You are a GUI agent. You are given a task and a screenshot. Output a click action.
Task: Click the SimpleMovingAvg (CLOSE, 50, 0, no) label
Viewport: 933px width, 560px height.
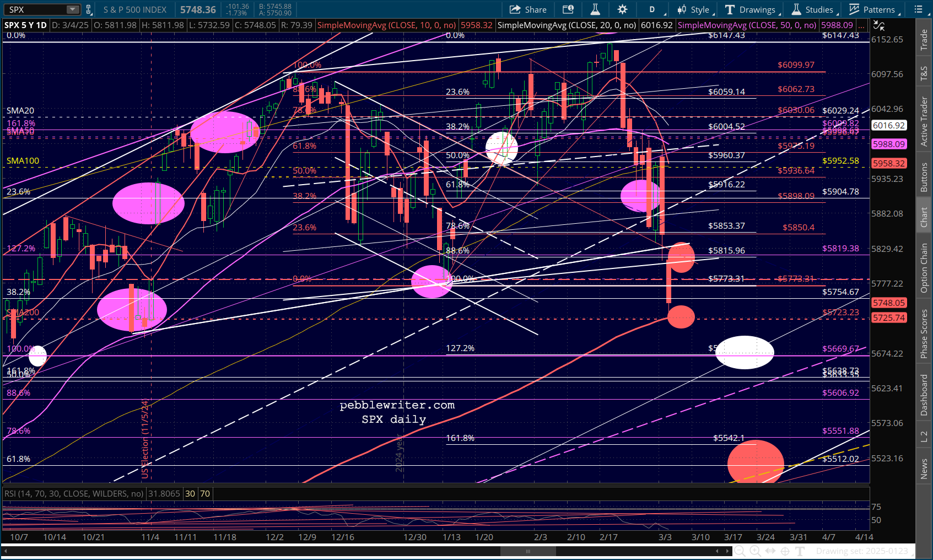(x=747, y=25)
